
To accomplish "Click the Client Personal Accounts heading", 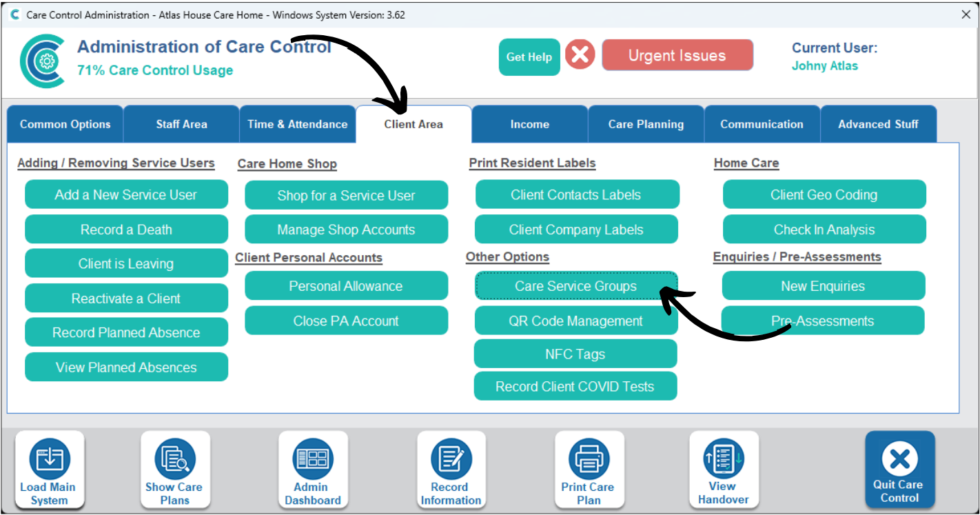I will [x=309, y=258].
